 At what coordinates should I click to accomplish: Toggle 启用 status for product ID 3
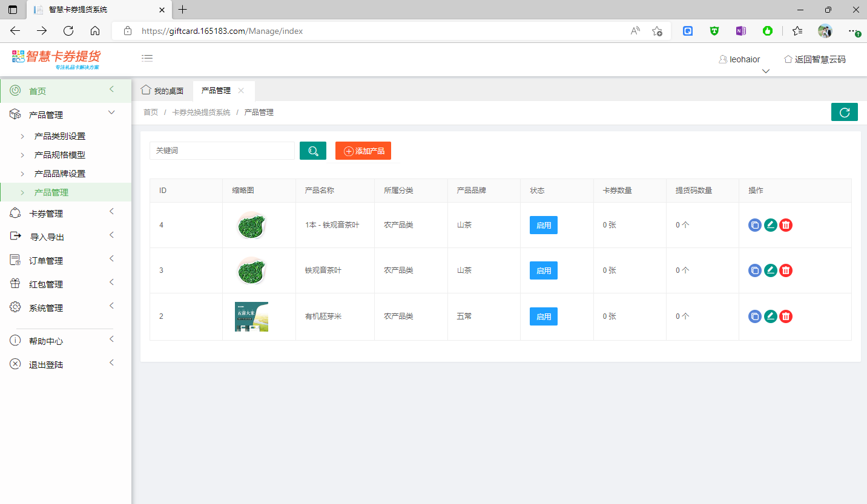[543, 270]
